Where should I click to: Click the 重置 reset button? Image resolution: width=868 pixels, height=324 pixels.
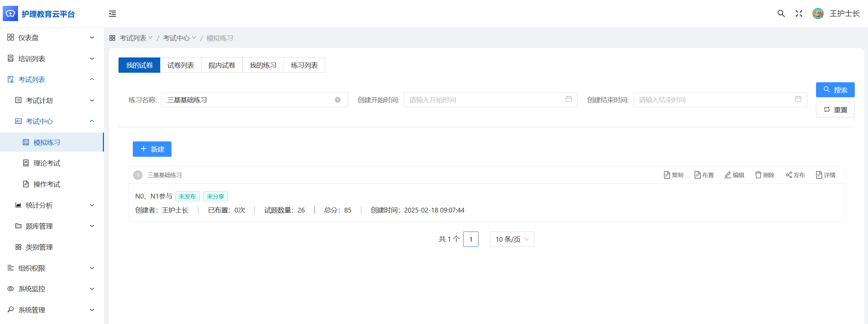click(x=835, y=110)
